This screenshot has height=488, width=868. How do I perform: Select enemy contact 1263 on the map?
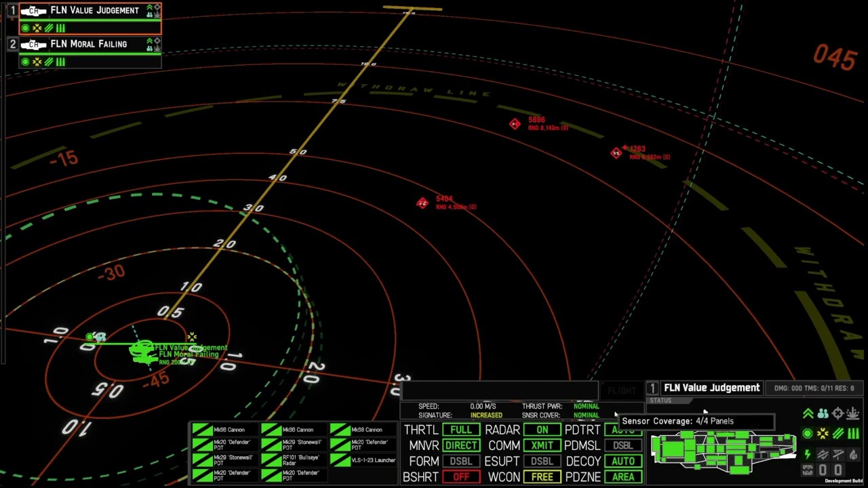tap(616, 153)
